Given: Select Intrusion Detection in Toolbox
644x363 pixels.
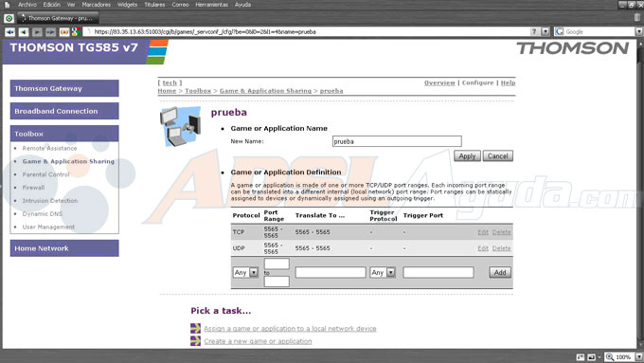Looking at the screenshot, I should 49,201.
